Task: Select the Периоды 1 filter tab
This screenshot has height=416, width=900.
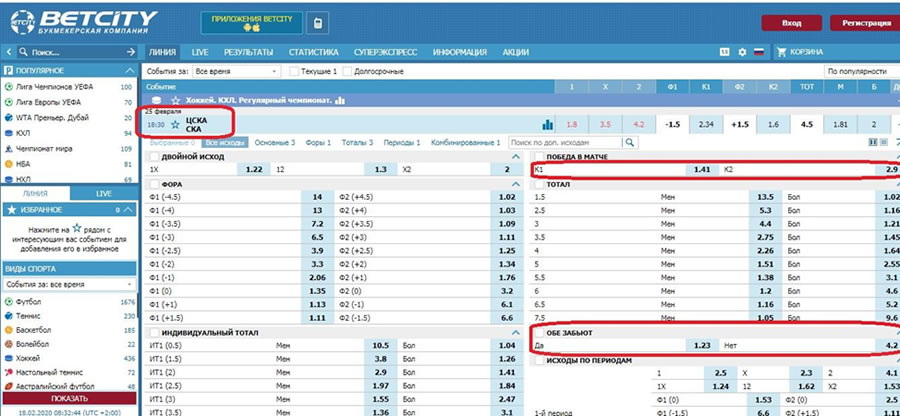Action: (402, 142)
